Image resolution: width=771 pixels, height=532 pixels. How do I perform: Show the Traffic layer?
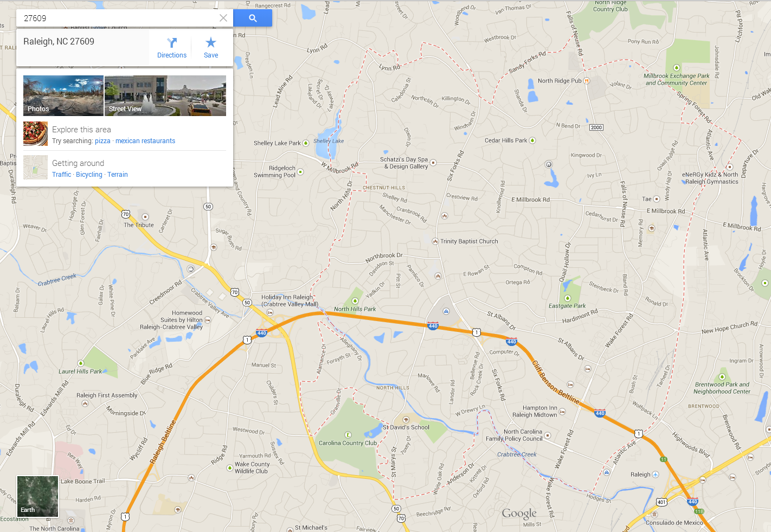pos(62,175)
